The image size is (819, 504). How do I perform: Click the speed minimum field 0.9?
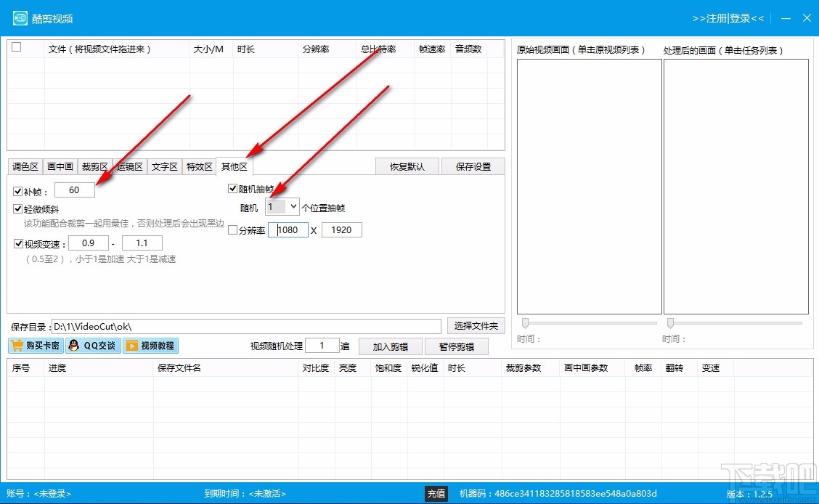coord(89,243)
